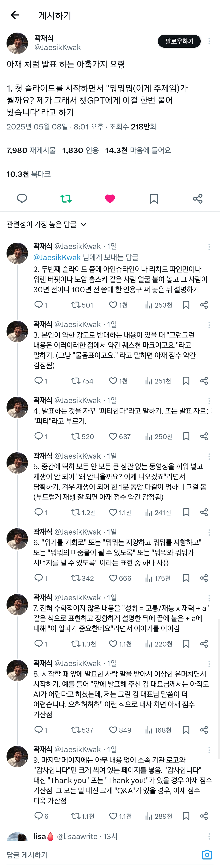Tap the camera icon in reply bar
This screenshot has height=868, width=220.
(207, 855)
